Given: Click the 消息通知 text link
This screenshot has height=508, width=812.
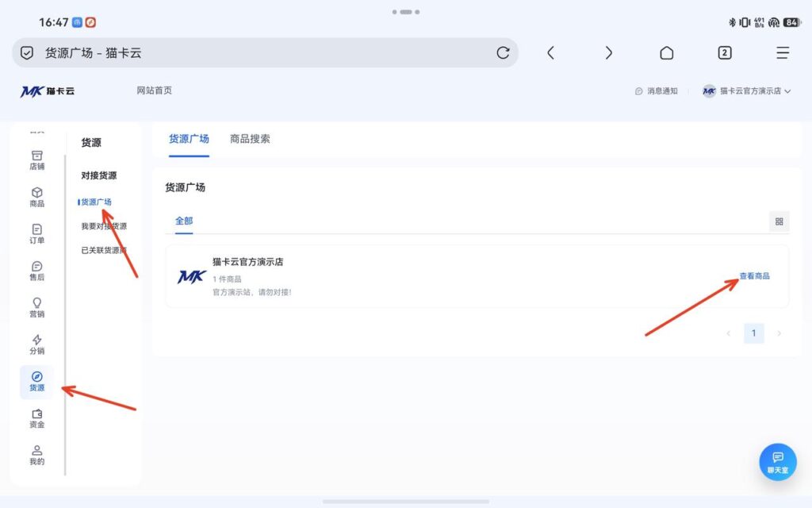Looking at the screenshot, I should (662, 91).
